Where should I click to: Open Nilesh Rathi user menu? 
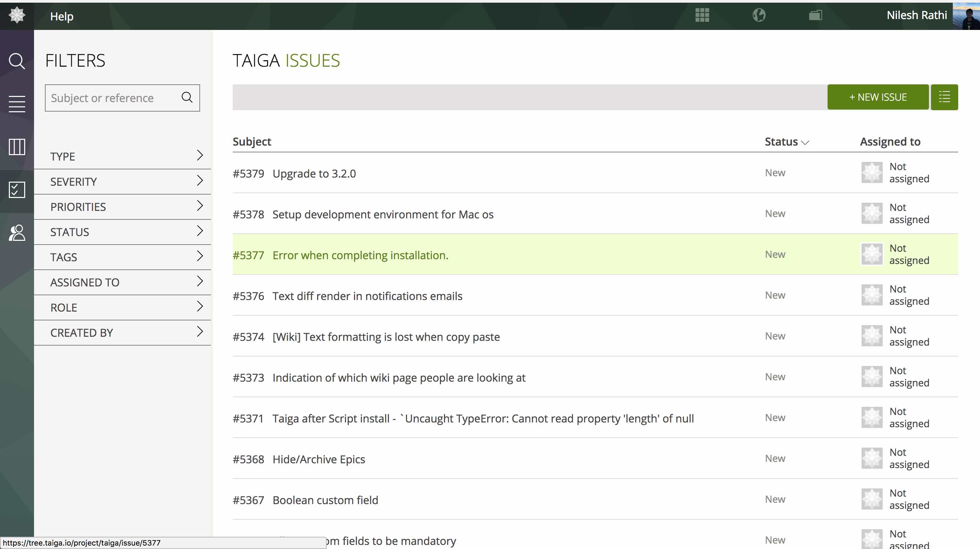[916, 15]
